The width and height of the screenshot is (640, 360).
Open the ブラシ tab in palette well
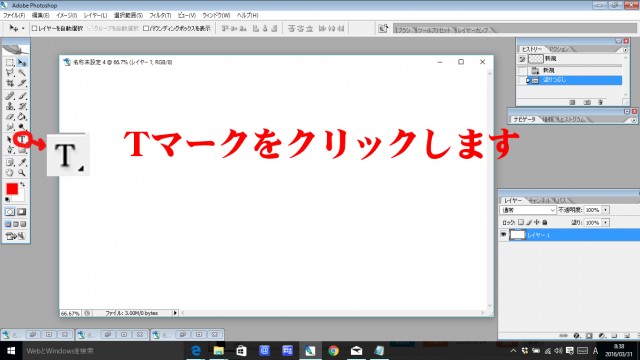point(404,30)
